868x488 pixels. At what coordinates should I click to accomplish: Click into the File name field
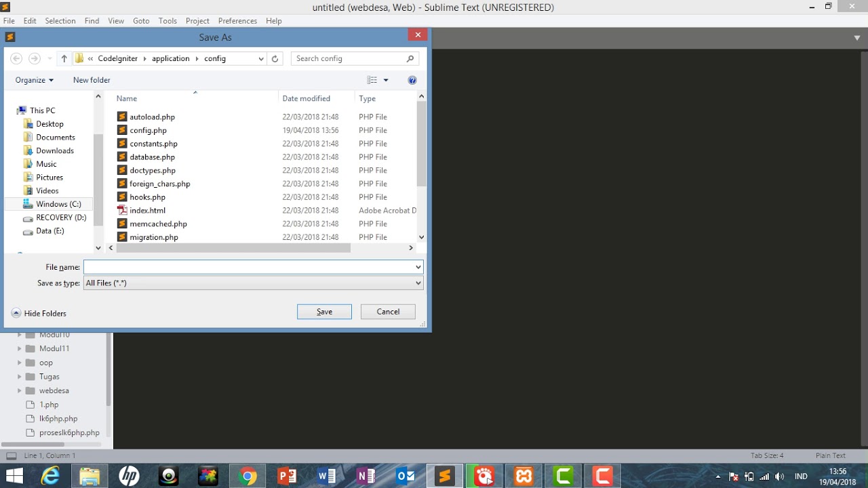[x=248, y=267]
